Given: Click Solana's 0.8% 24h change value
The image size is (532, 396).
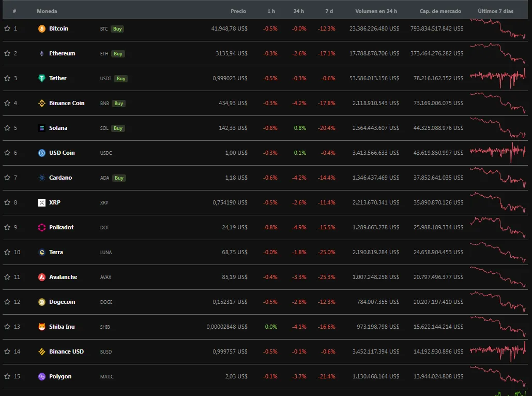Looking at the screenshot, I should pyautogui.click(x=300, y=128).
